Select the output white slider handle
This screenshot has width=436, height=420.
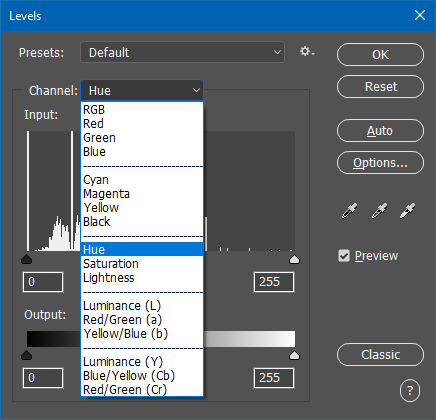point(294,355)
